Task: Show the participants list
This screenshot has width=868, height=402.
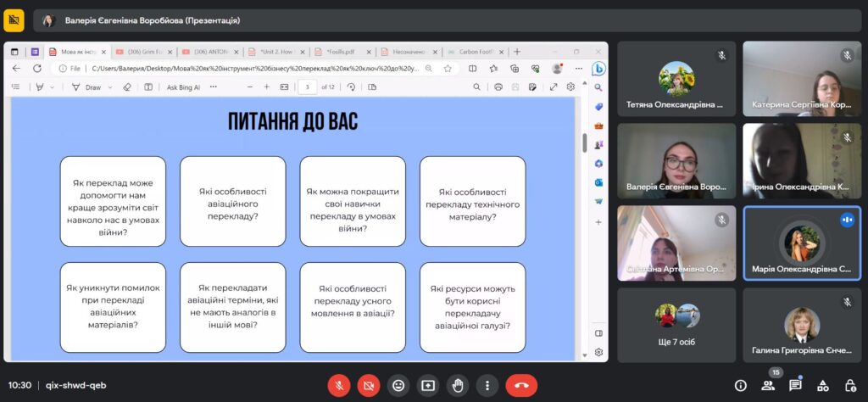Action: pyautogui.click(x=768, y=385)
